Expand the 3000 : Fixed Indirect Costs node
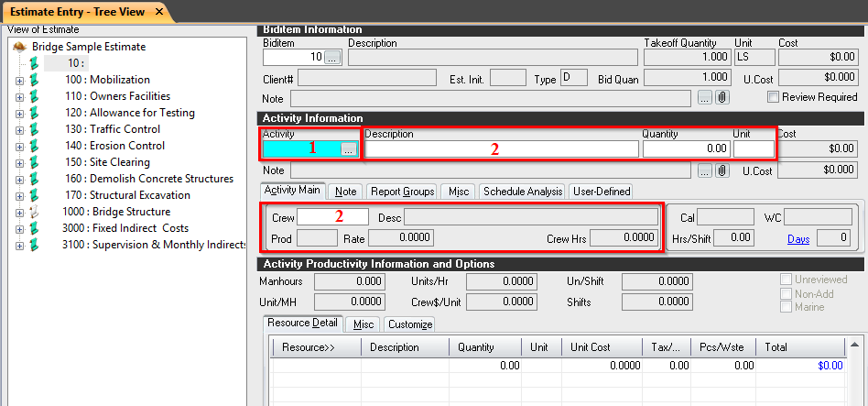 19,229
